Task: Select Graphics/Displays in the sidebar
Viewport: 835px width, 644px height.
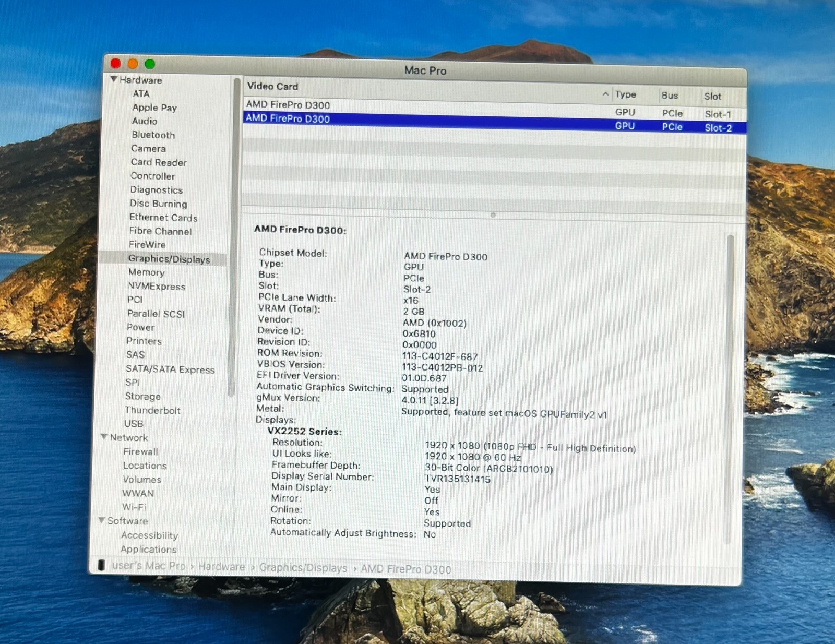Action: click(x=169, y=259)
